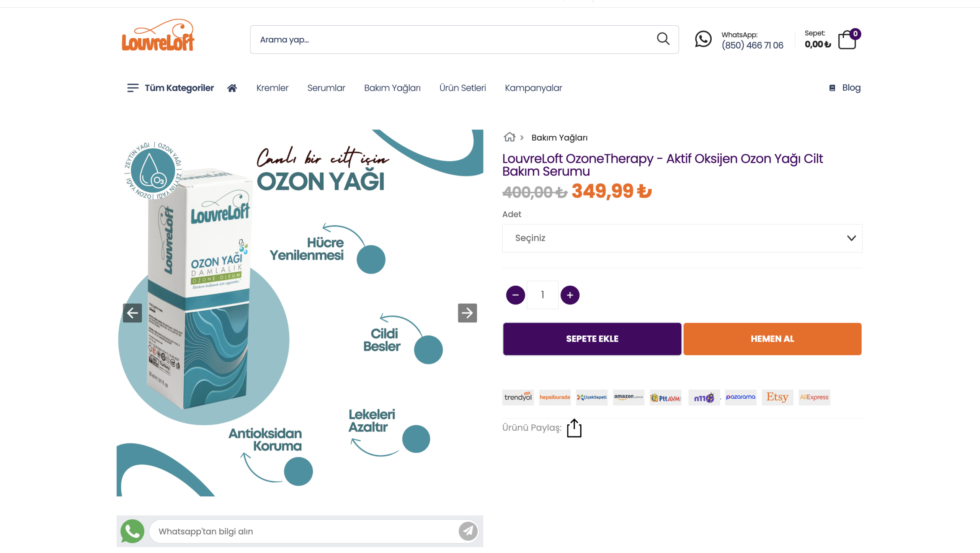Click the breadcrumb home icon
The image size is (980, 553).
tap(509, 137)
